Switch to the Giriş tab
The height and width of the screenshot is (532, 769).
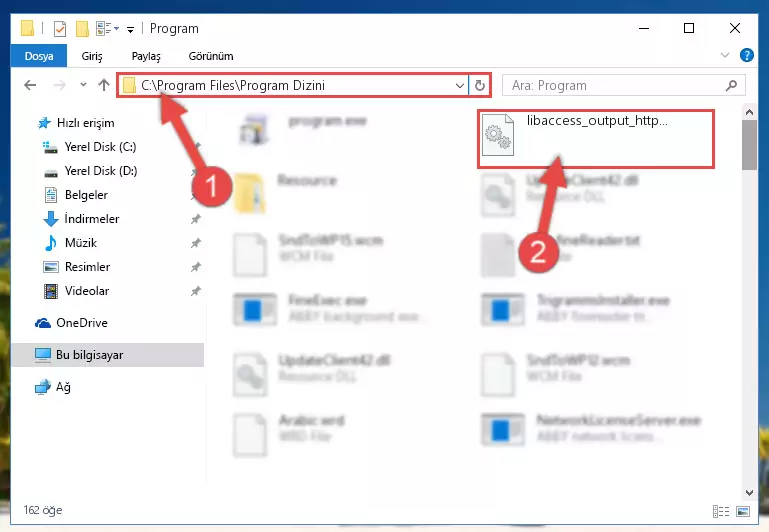tap(92, 56)
